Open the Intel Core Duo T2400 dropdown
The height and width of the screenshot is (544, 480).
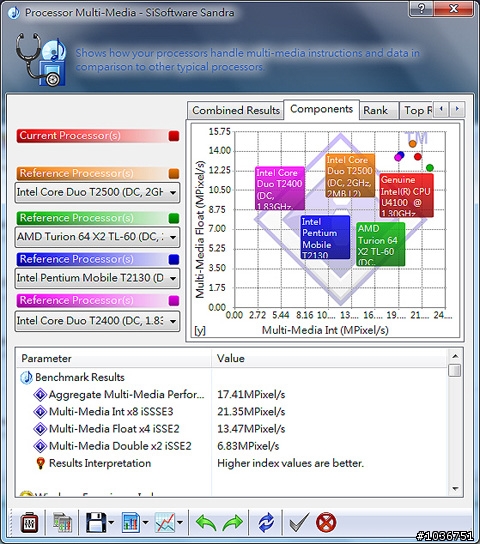click(97, 321)
